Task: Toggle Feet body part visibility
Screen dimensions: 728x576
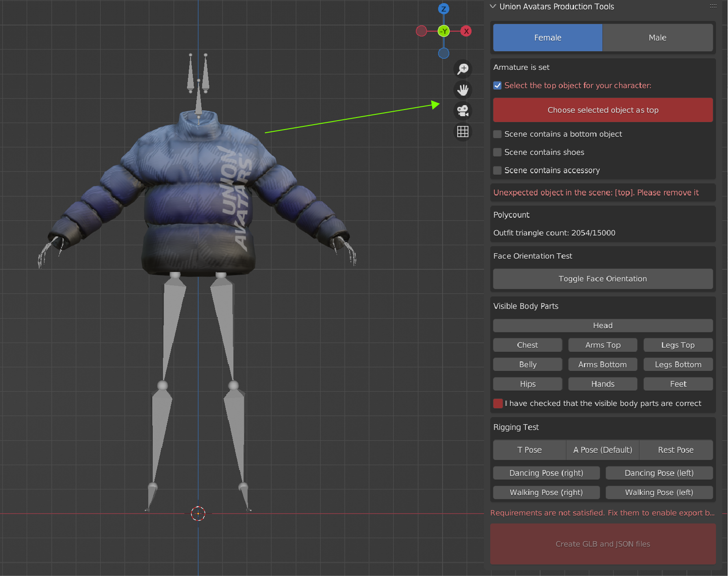Action: coord(678,384)
